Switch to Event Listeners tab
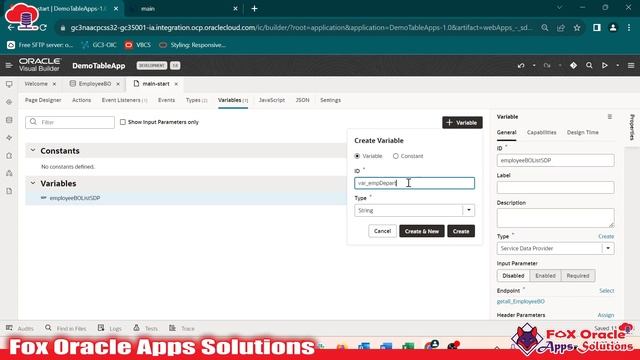This screenshot has width=640, height=360. pyautogui.click(x=124, y=100)
